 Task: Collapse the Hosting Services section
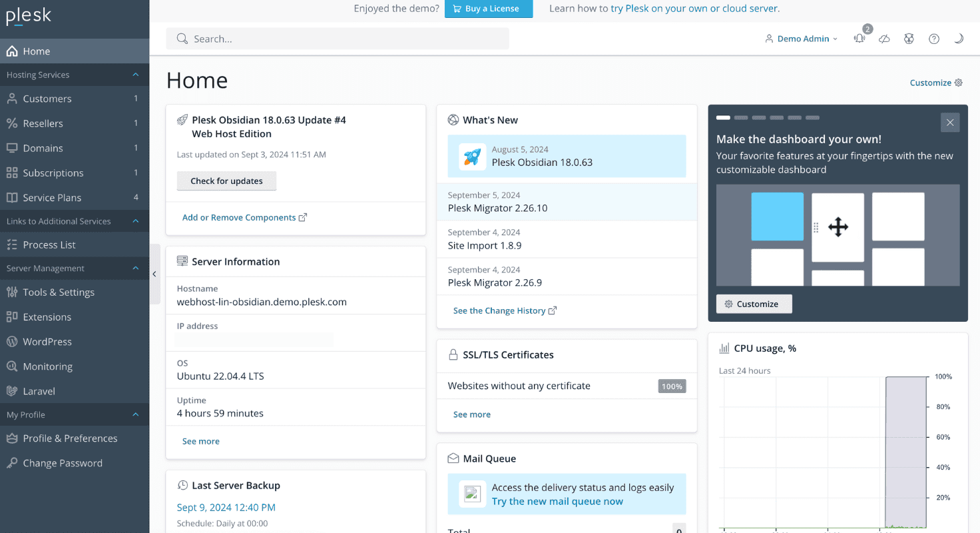(x=135, y=75)
